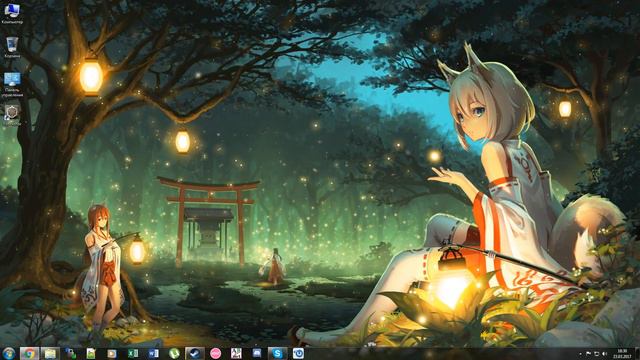Image resolution: width=640 pixels, height=360 pixels.
Task: Open the Recycle Bin desktop icon
Action: [x=12, y=47]
